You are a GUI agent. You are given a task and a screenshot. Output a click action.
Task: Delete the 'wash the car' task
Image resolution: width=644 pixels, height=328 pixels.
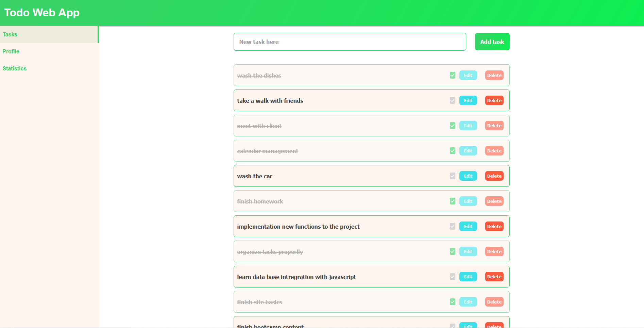tap(494, 176)
